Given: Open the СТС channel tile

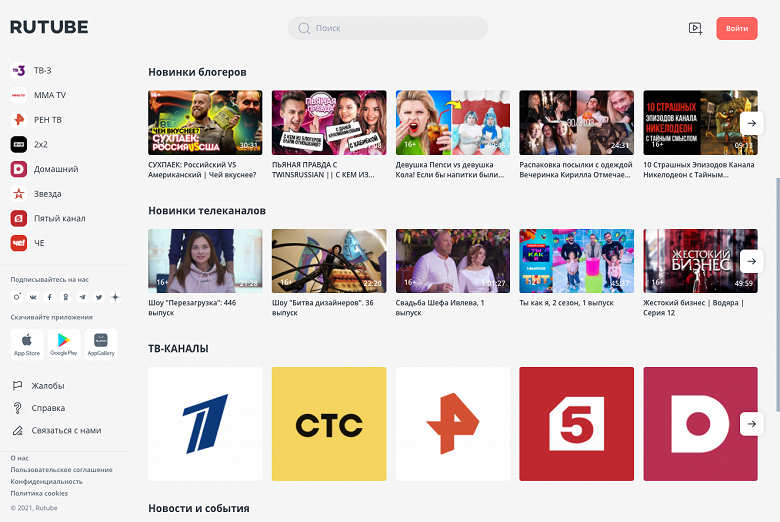Looking at the screenshot, I should pos(329,424).
